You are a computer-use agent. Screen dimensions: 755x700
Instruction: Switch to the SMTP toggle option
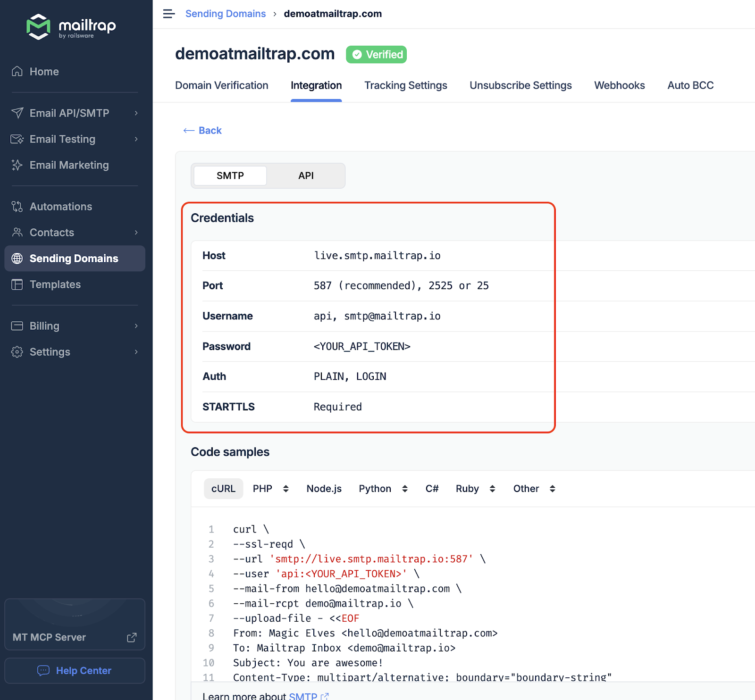230,175
